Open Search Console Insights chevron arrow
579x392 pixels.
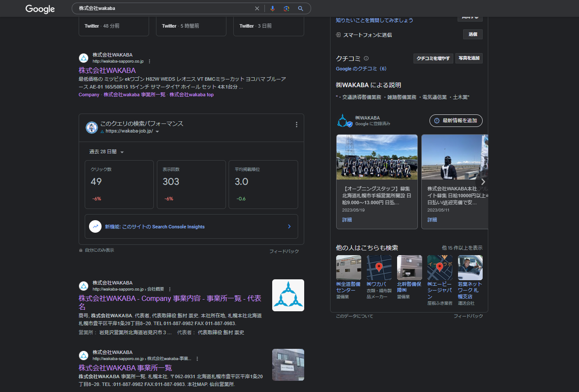[289, 227]
